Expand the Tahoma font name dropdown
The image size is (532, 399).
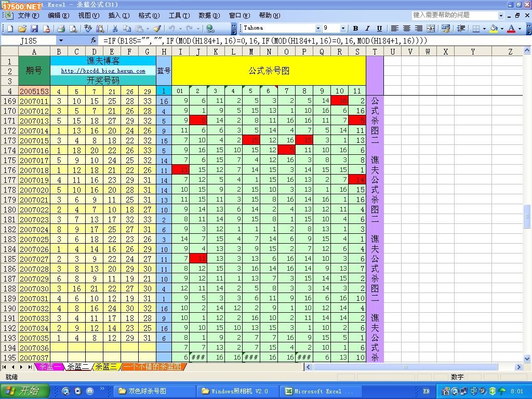[x=318, y=28]
